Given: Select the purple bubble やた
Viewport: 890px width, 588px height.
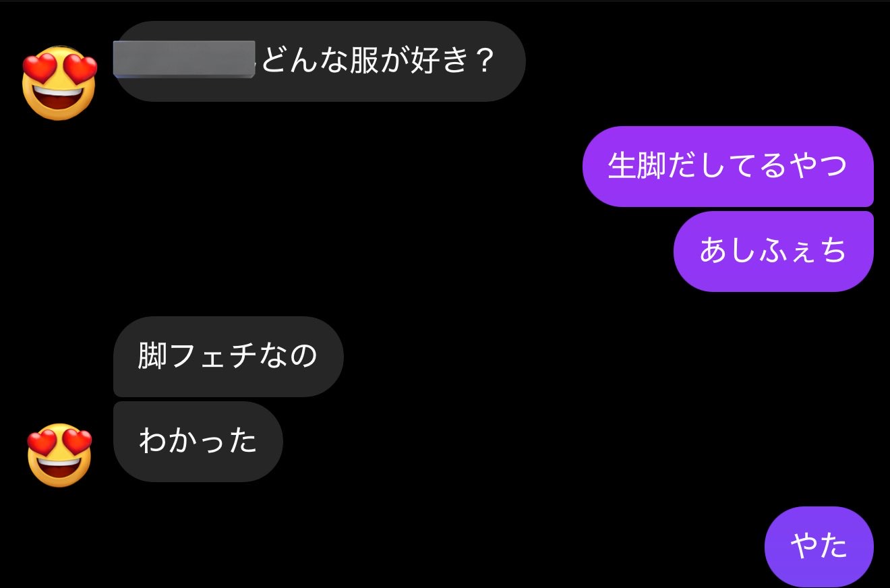Looking at the screenshot, I should (x=819, y=546).
